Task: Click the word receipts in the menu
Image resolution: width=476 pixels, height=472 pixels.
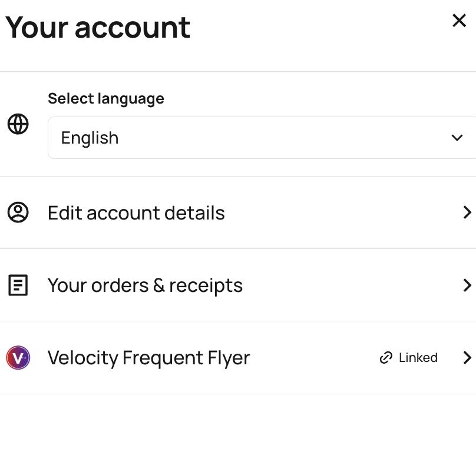Action: click(x=206, y=285)
